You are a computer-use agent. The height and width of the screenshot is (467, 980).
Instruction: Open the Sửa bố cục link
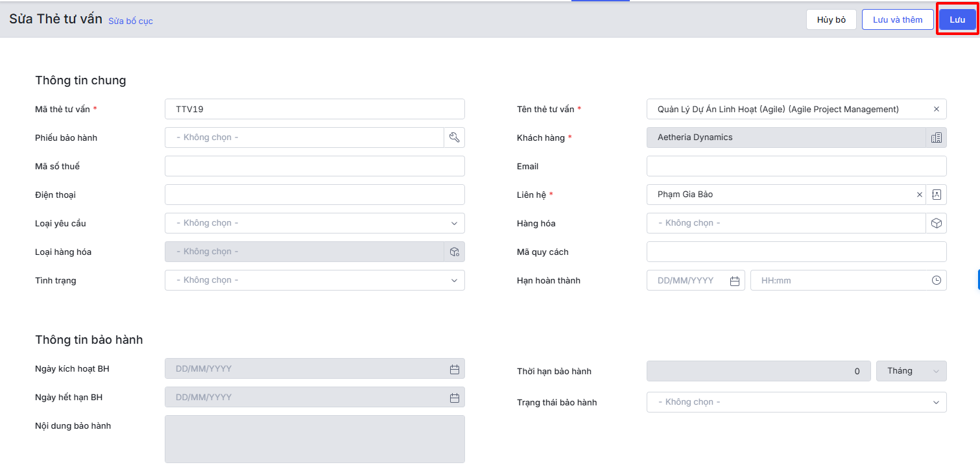click(130, 21)
